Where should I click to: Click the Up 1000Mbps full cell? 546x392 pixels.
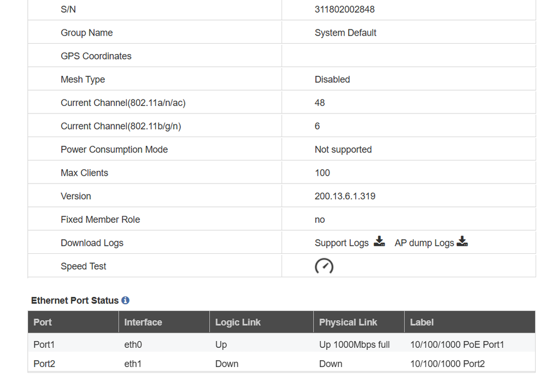pos(354,345)
